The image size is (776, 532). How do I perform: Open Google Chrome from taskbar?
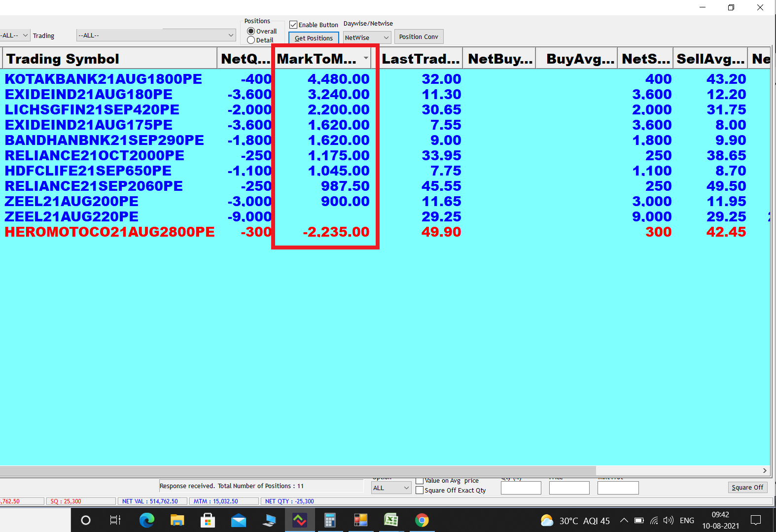pos(422,520)
